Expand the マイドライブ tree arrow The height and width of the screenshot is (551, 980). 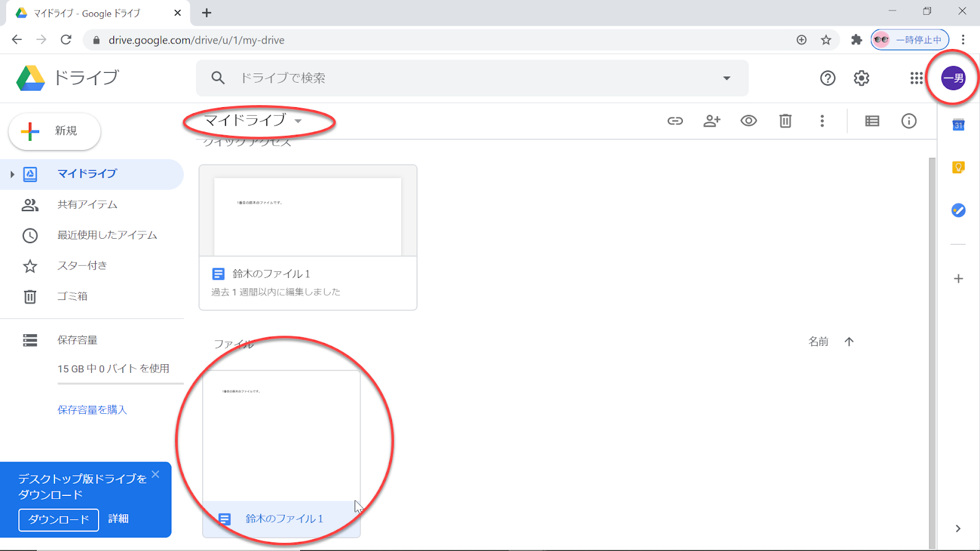click(12, 174)
